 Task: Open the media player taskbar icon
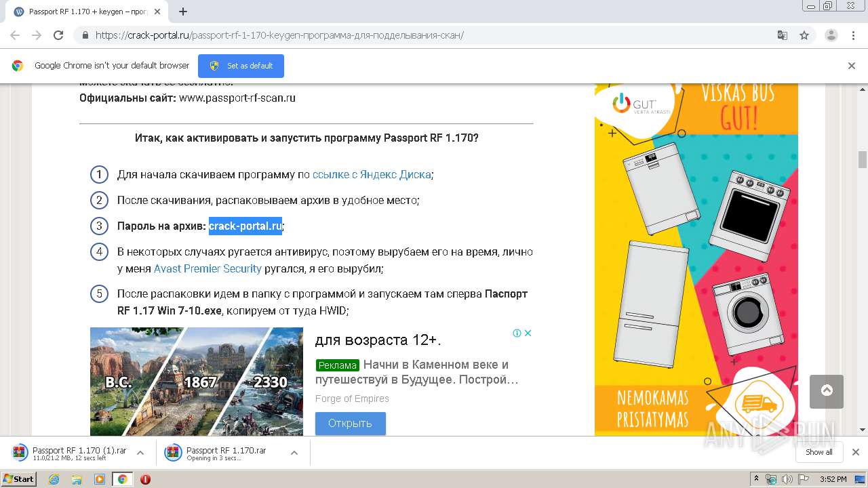99,479
